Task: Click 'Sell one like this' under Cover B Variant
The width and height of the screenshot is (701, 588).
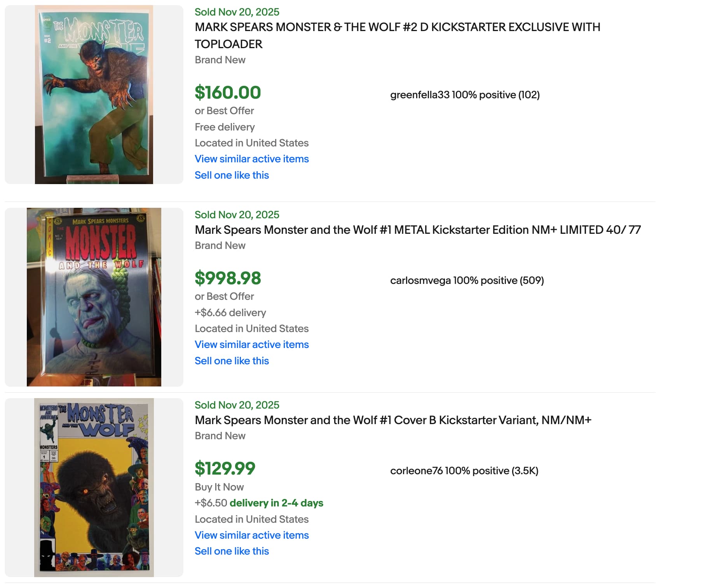Action: point(232,551)
